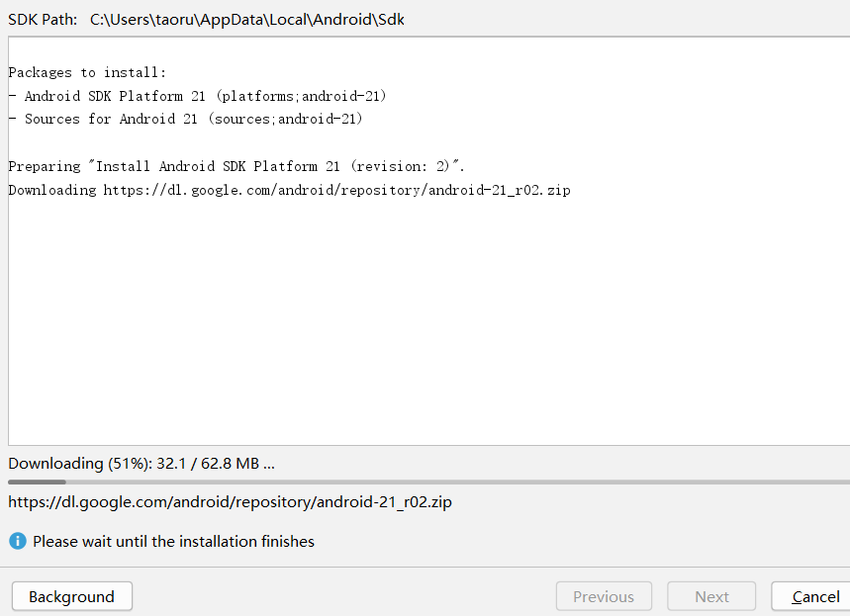The image size is (850, 616).
Task: Click the SDK Path label
Action: click(x=43, y=20)
